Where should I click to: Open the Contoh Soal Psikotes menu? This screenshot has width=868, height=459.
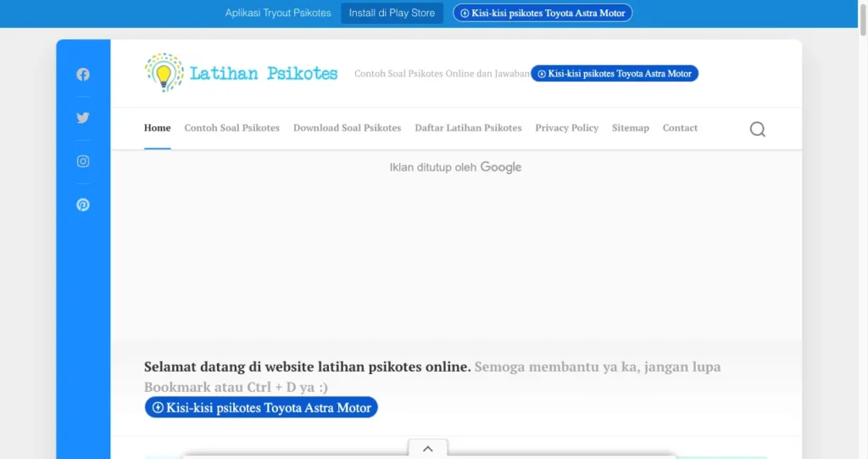[x=232, y=128]
